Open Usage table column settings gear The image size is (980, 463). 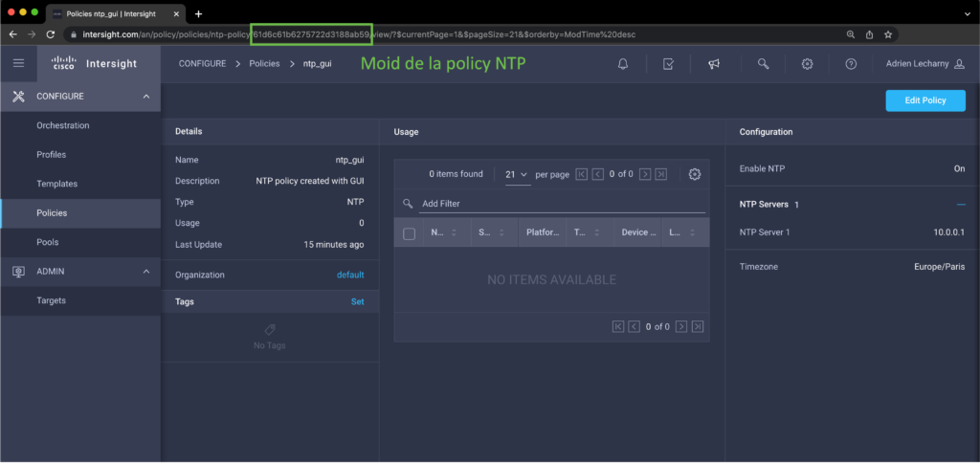pos(695,174)
